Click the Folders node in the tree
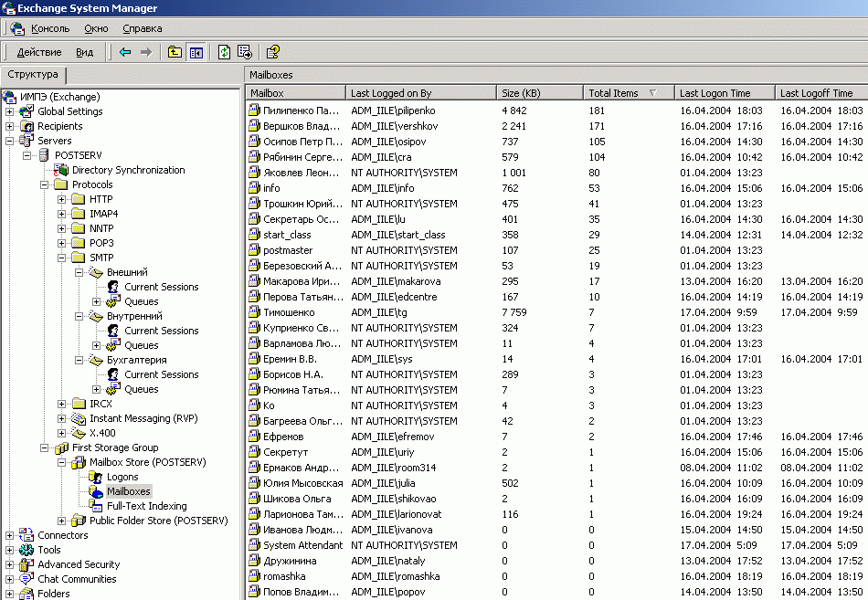868x600 pixels. pyautogui.click(x=54, y=594)
